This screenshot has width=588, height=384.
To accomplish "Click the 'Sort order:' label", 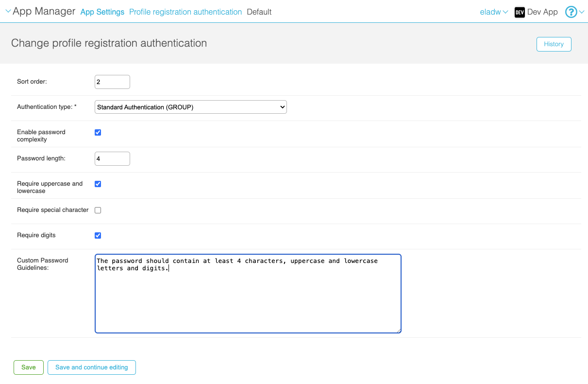I will pos(32,82).
